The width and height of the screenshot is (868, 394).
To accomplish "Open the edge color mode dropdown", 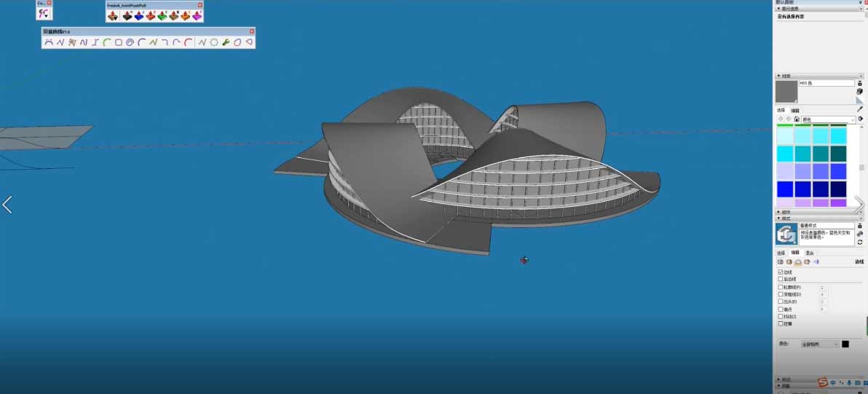I will click(x=820, y=344).
